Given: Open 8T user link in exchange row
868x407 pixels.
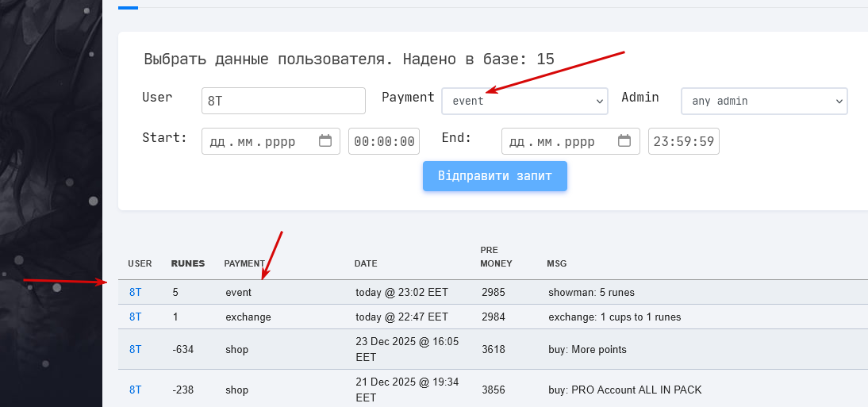Looking at the screenshot, I should pyautogui.click(x=136, y=317).
